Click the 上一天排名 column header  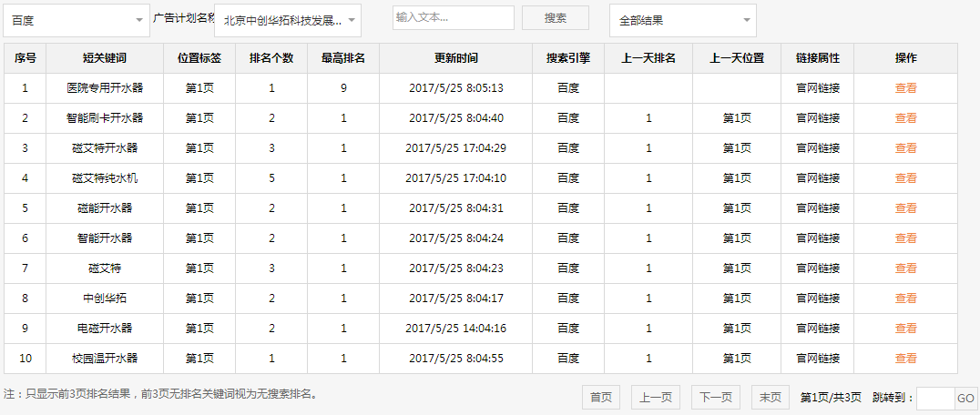point(648,58)
